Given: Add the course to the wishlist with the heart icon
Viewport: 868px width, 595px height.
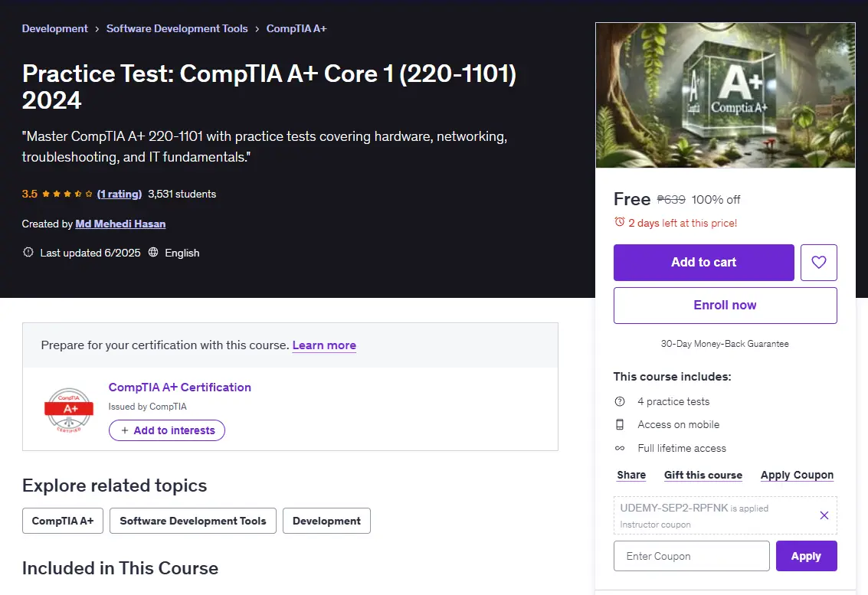Looking at the screenshot, I should click(x=818, y=263).
